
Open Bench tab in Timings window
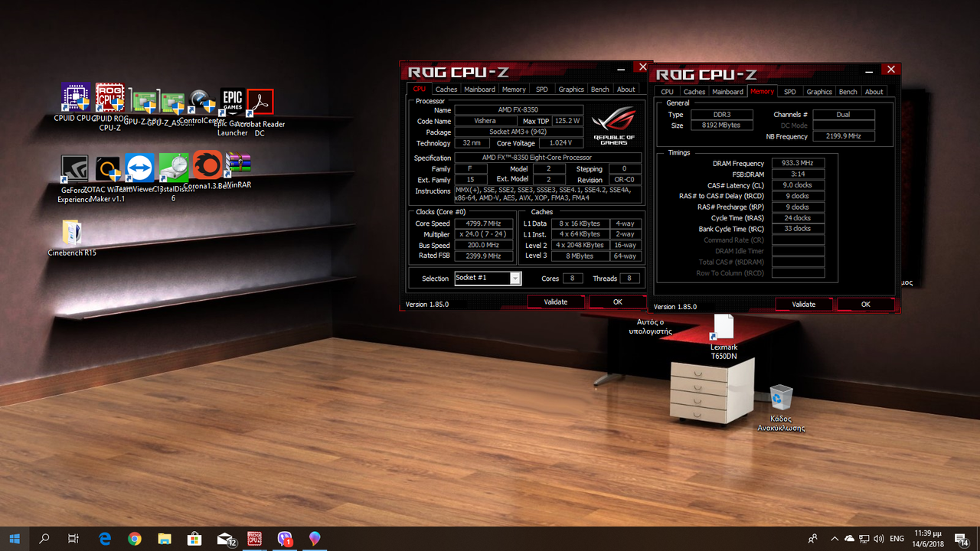click(x=848, y=91)
